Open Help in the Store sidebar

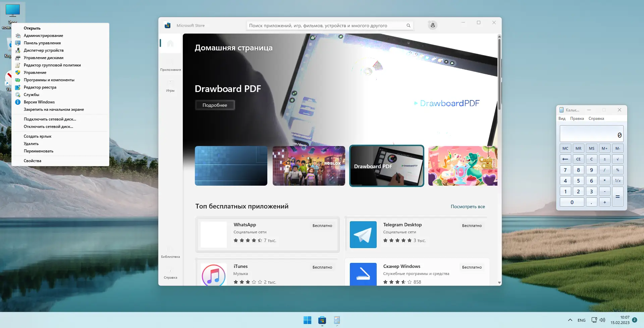170,273
